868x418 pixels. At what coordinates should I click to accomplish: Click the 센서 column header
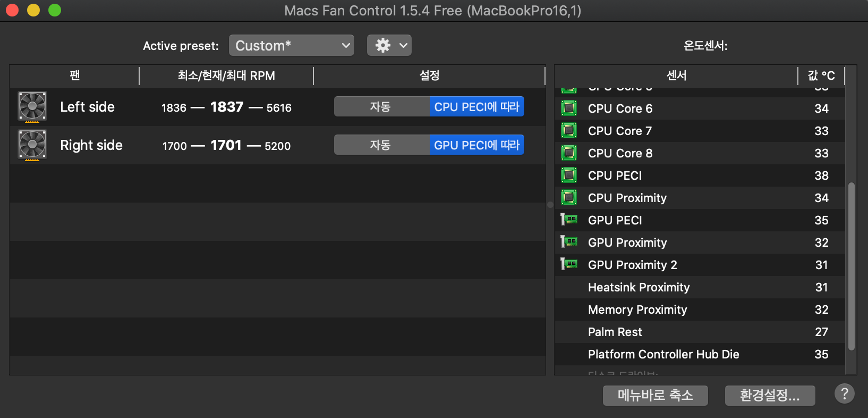point(676,76)
